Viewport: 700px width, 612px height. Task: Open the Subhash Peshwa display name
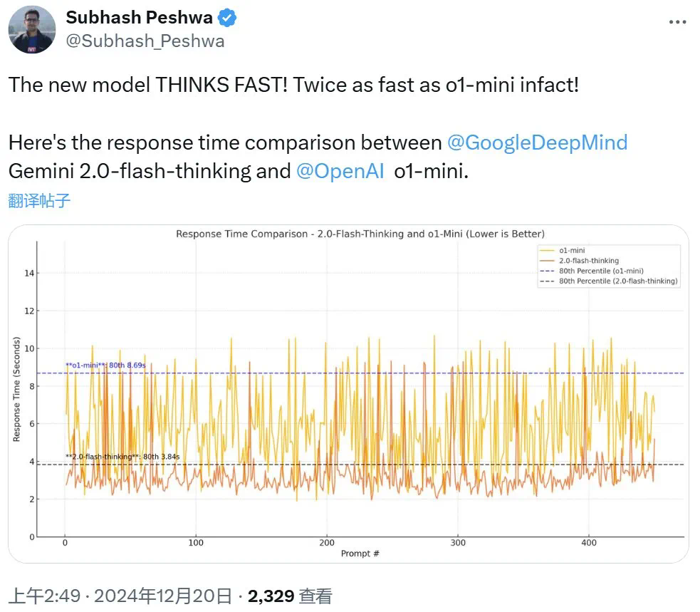[139, 19]
